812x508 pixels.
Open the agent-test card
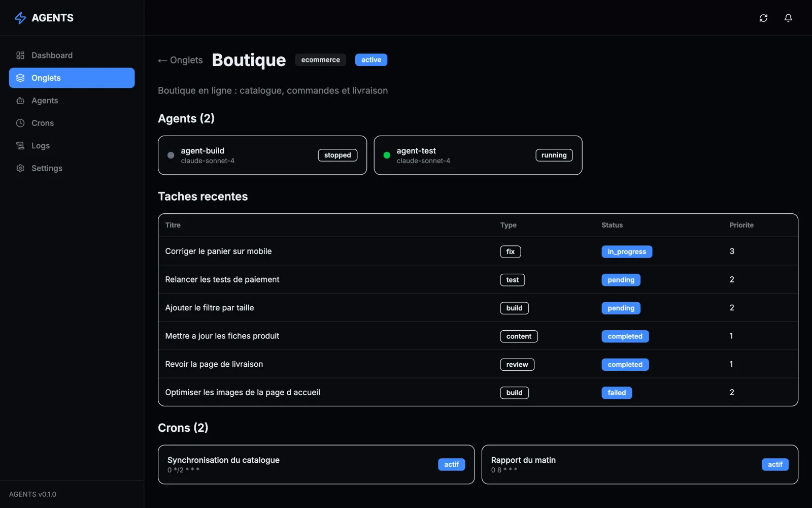(x=478, y=155)
